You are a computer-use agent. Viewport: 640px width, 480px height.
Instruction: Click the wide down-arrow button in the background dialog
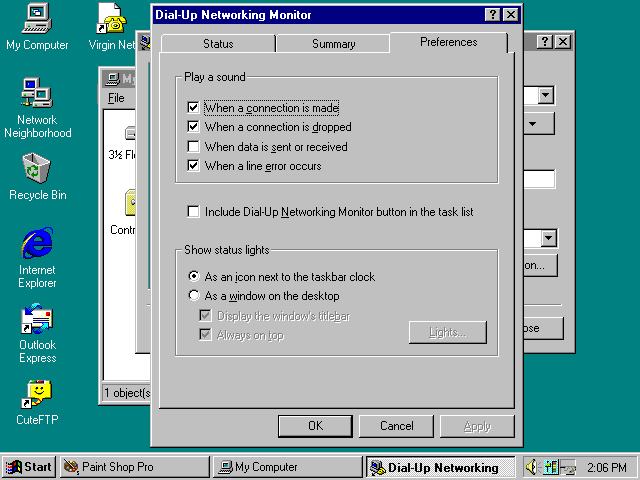540,123
